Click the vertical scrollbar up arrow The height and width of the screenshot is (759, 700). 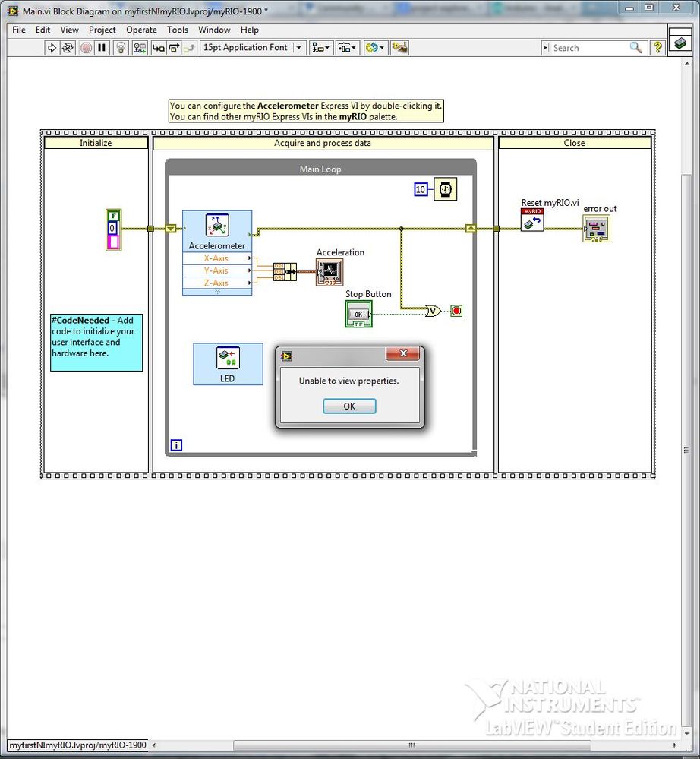click(686, 63)
